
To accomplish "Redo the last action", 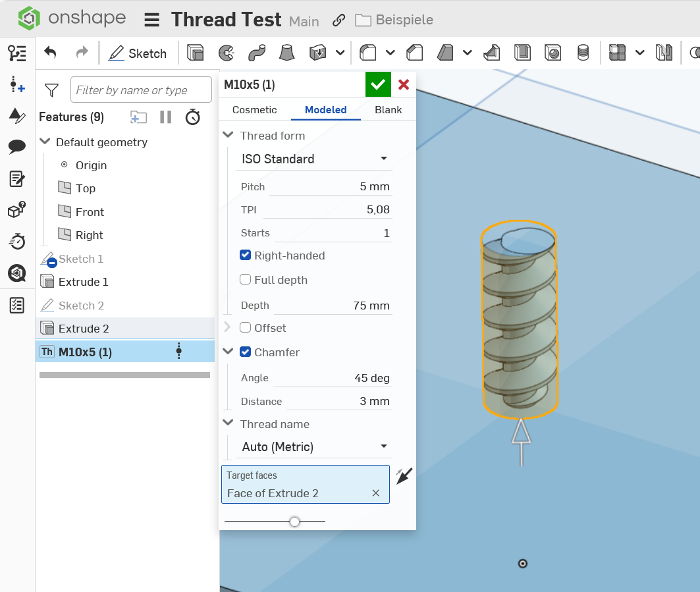I will pos(82,53).
